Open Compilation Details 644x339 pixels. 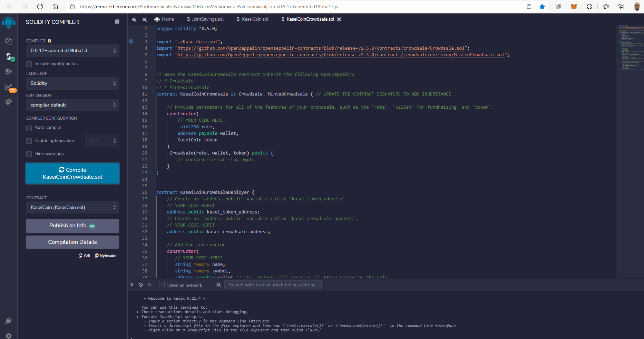coord(72,242)
